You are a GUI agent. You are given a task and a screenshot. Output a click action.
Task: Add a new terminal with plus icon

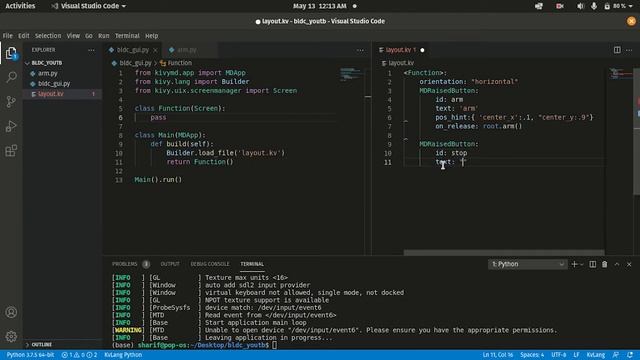click(574, 264)
